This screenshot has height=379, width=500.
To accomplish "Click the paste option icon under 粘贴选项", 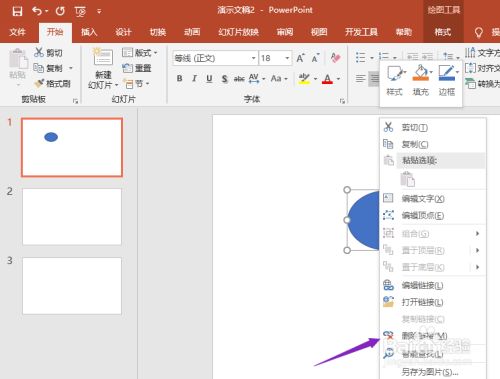I will (x=407, y=179).
